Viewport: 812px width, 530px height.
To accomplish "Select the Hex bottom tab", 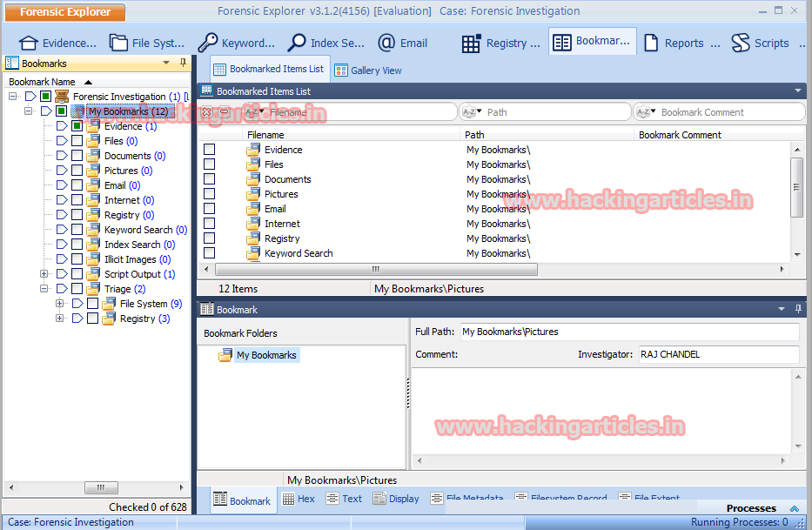I will pos(299,499).
